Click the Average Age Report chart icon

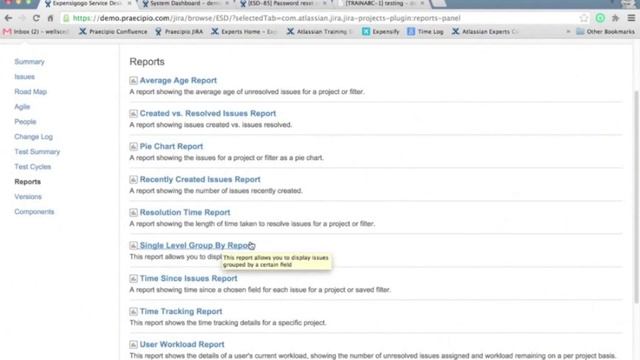click(x=133, y=80)
